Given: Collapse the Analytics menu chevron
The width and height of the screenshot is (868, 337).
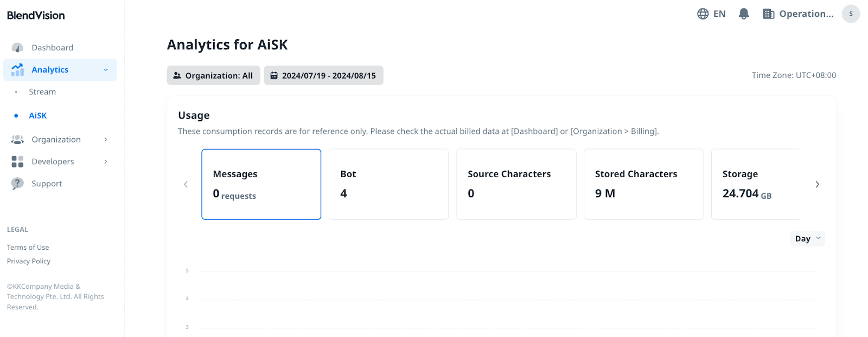Looking at the screenshot, I should [x=106, y=70].
